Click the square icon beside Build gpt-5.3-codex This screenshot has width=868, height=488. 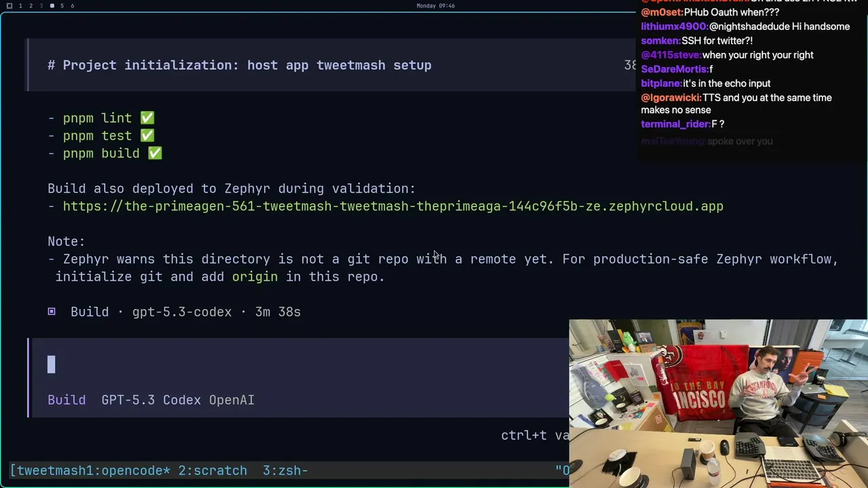[52, 312]
